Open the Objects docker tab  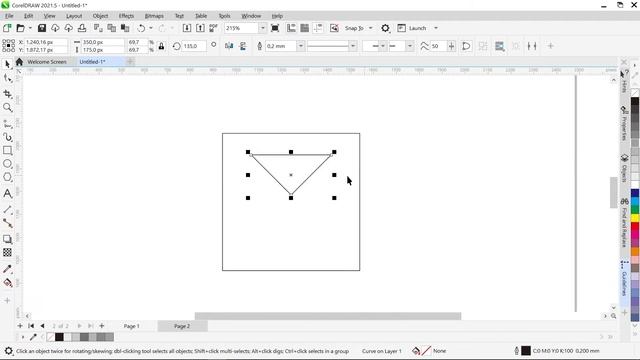point(624,168)
